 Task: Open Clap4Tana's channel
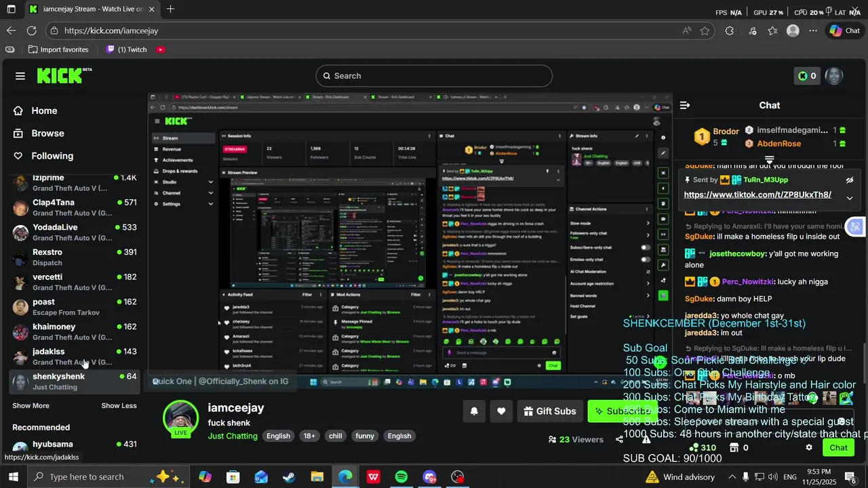pyautogui.click(x=75, y=207)
